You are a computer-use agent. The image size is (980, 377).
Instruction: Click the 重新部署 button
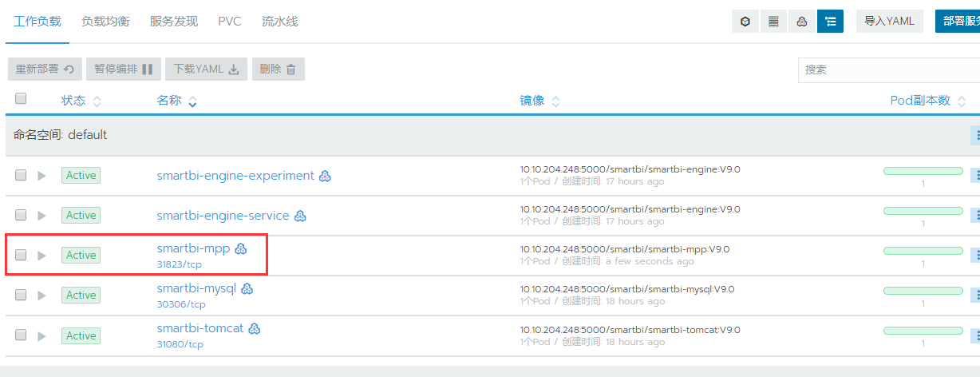click(x=45, y=69)
